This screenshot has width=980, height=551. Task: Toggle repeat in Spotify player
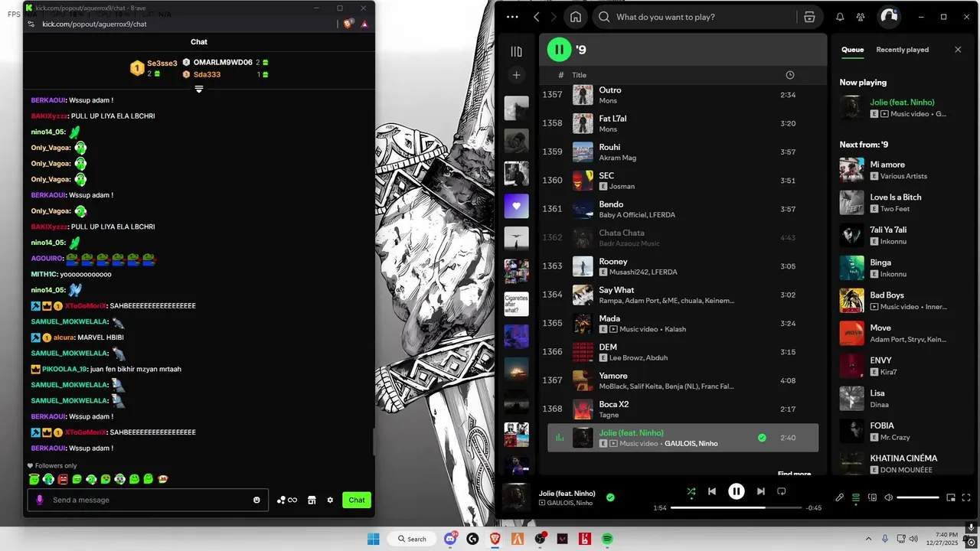coord(782,491)
